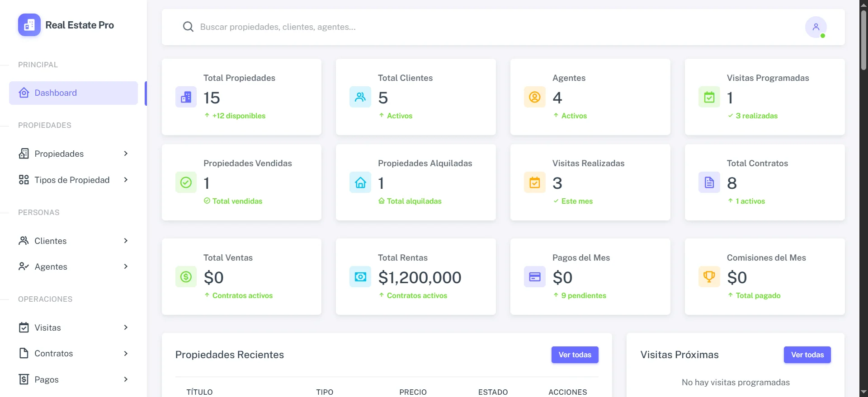Viewport: 868px width, 397px height.
Task: Click the Pagos del Mes card icon
Action: point(535,276)
